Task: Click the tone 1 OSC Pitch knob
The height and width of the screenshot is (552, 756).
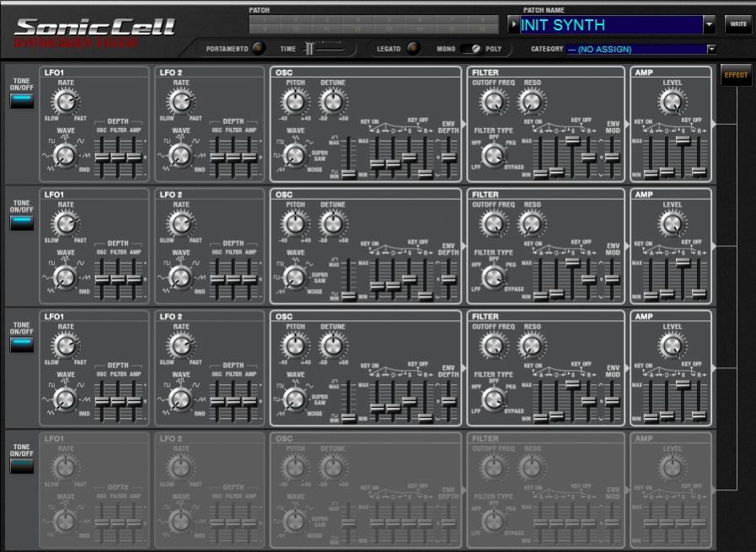Action: (x=295, y=102)
